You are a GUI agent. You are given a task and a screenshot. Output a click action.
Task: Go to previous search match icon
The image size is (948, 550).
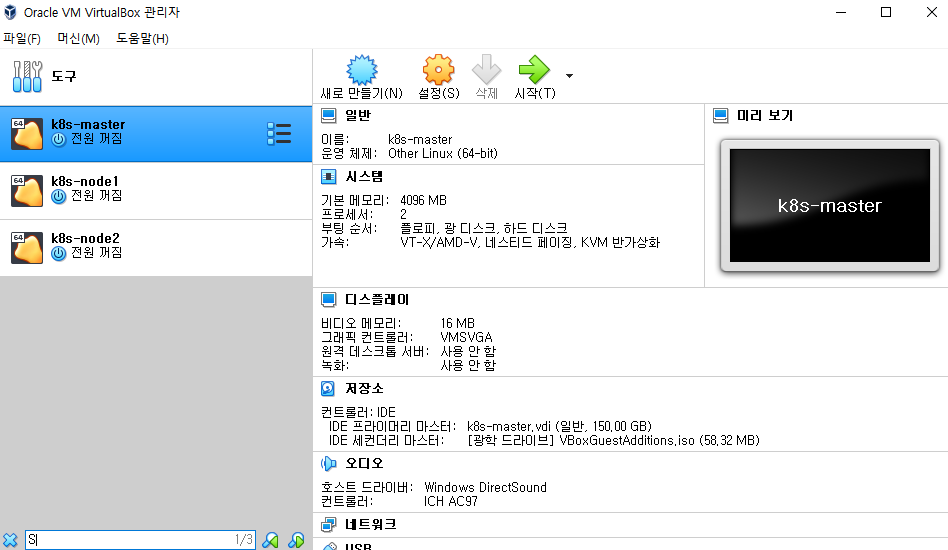(x=270, y=540)
